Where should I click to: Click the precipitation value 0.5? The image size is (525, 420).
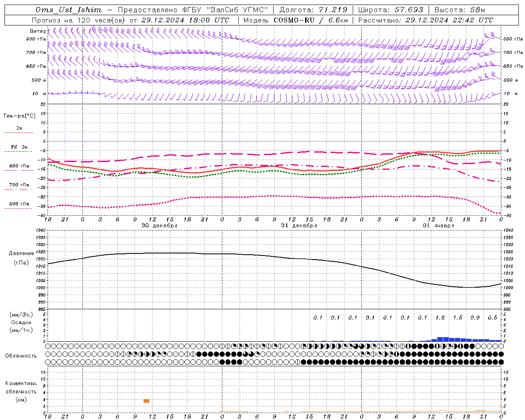click(492, 318)
